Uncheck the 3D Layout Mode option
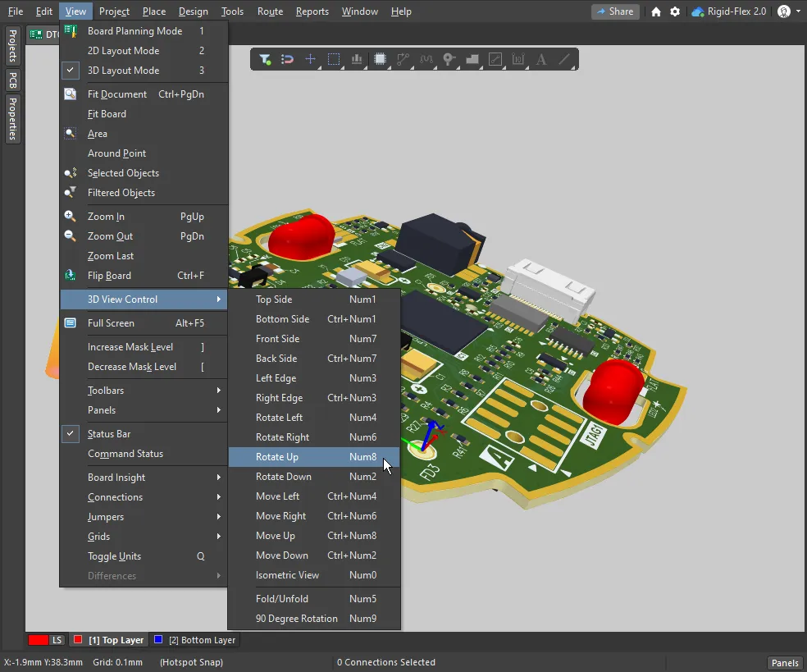The image size is (807, 672). coord(125,70)
